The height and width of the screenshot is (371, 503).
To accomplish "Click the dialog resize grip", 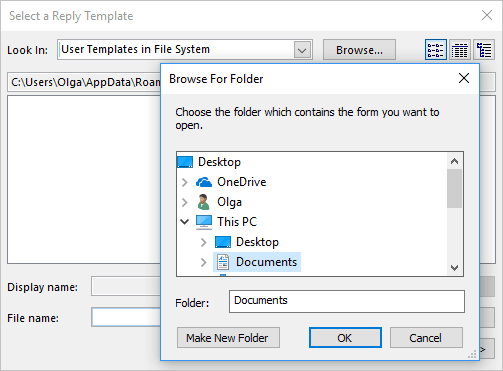I will (472, 354).
